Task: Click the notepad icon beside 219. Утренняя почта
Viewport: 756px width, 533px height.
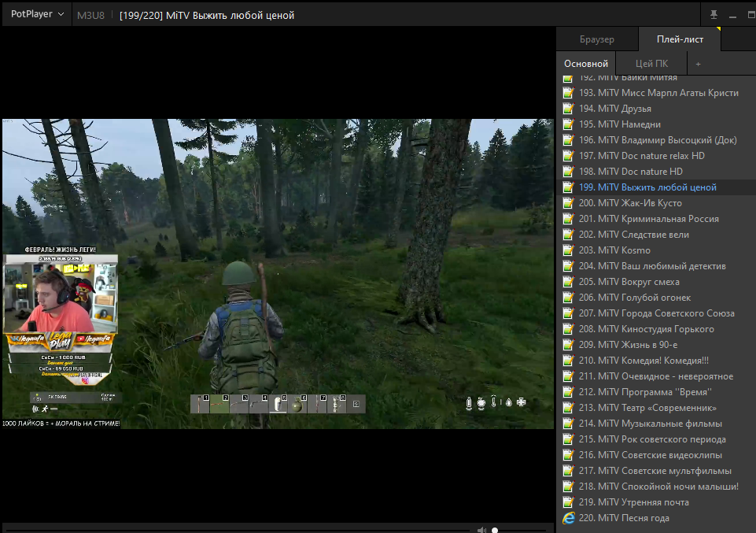Action: [569, 502]
